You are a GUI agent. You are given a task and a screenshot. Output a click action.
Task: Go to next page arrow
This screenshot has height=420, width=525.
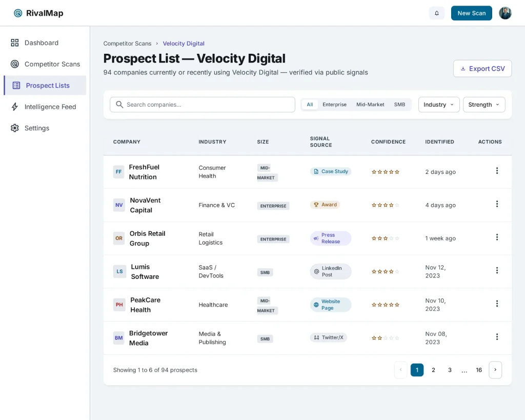(x=495, y=370)
